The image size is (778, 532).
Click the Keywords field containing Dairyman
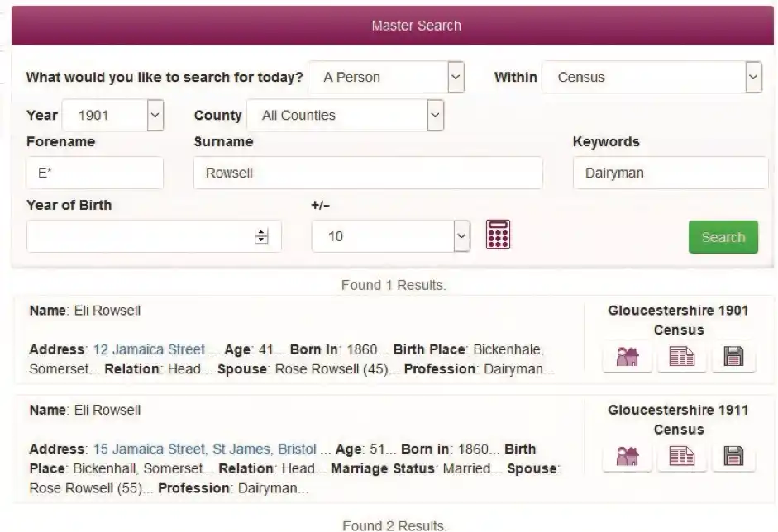coord(670,173)
